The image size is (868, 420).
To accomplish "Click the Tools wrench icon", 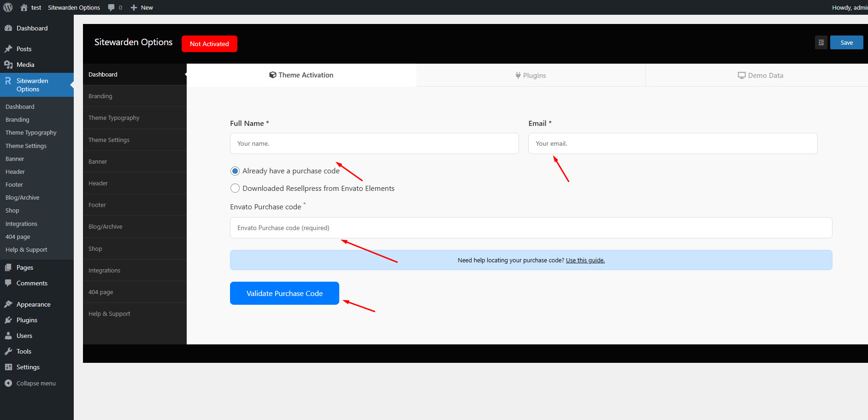I will [x=8, y=351].
